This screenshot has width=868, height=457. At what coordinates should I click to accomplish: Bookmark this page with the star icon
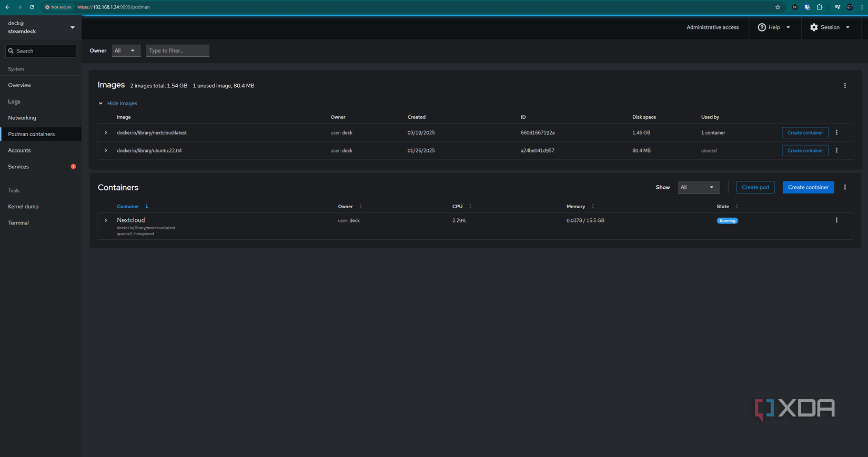click(x=778, y=7)
